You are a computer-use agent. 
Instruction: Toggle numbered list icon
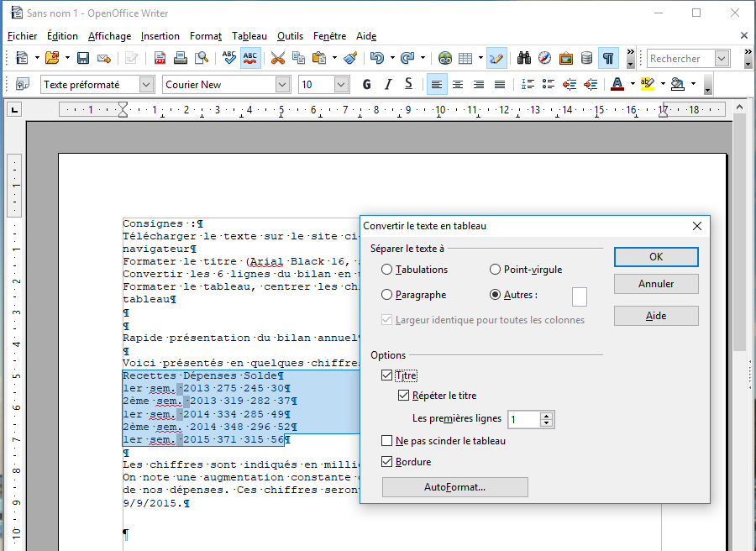[x=528, y=85]
